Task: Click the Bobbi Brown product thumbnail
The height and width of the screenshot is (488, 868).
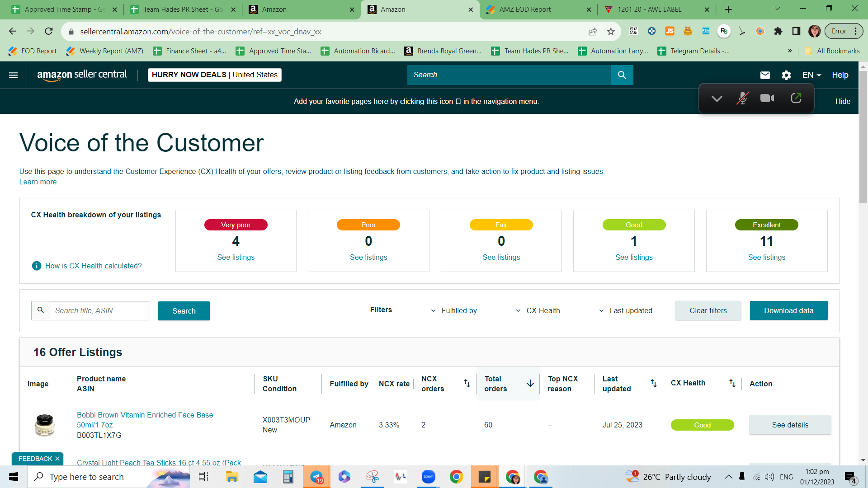Action: [x=45, y=425]
